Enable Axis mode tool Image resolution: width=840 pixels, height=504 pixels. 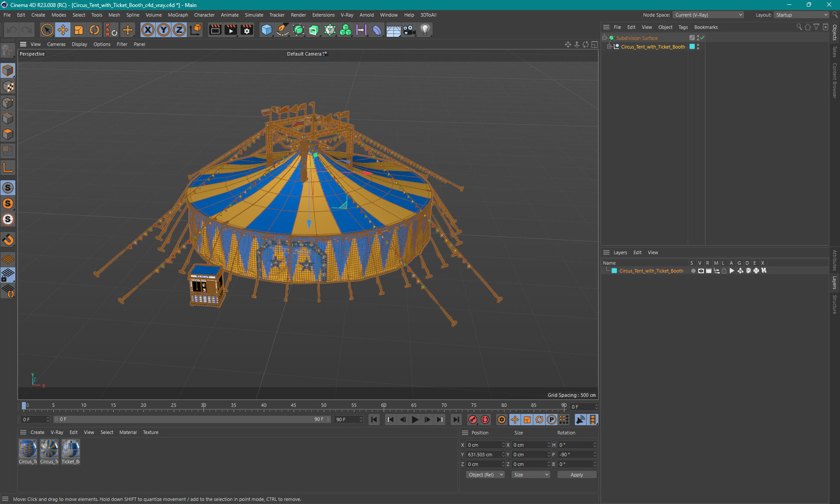point(8,168)
